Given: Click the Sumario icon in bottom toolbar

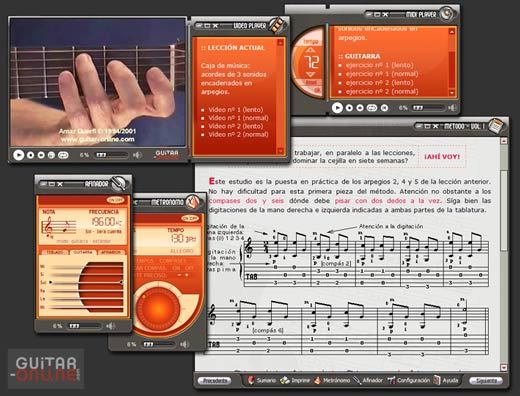Looking at the screenshot, I should tap(251, 380).
